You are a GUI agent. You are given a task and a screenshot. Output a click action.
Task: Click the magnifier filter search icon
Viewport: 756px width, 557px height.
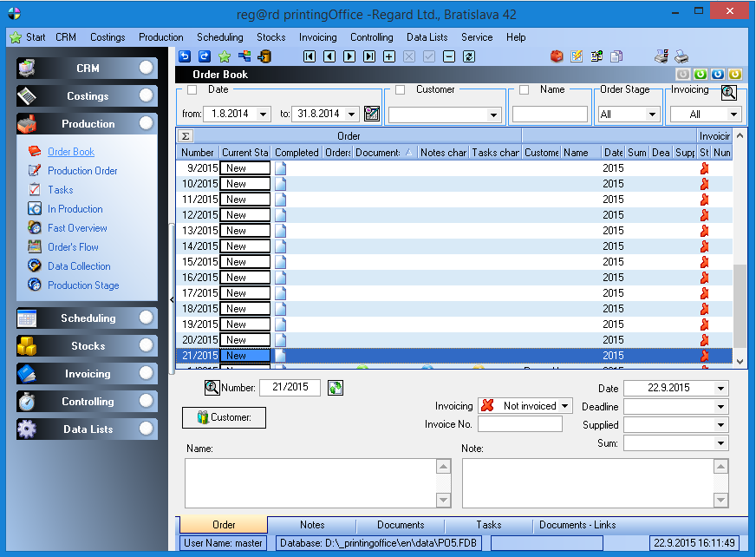(x=728, y=92)
